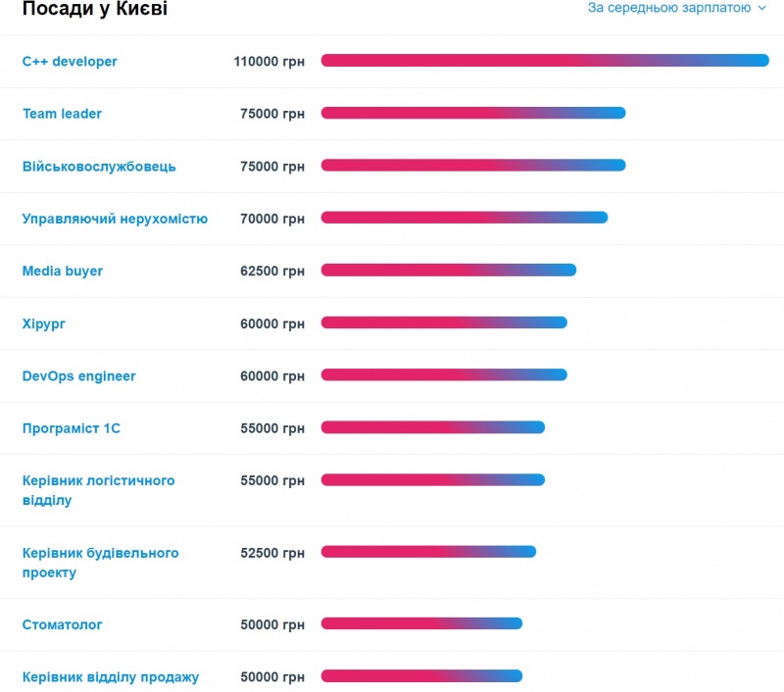Screen dimensions: 784x692
Task: Click the Media buyer salary bar
Action: click(x=449, y=270)
